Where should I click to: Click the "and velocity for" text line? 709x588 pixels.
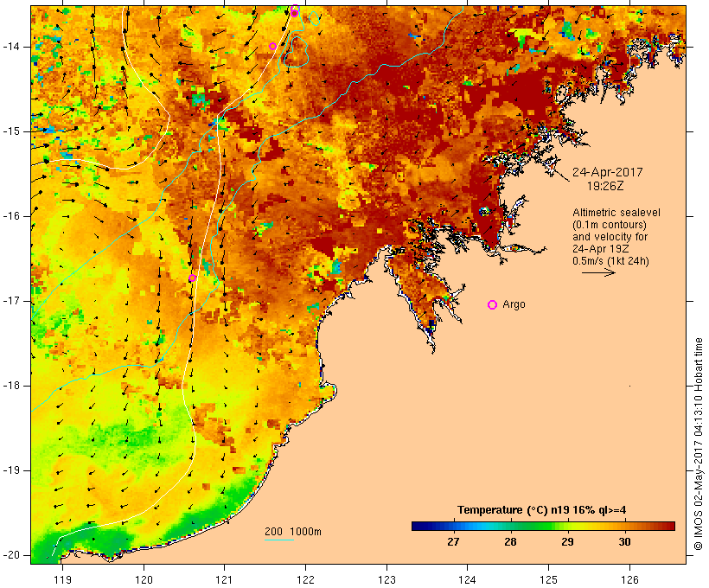[610, 237]
